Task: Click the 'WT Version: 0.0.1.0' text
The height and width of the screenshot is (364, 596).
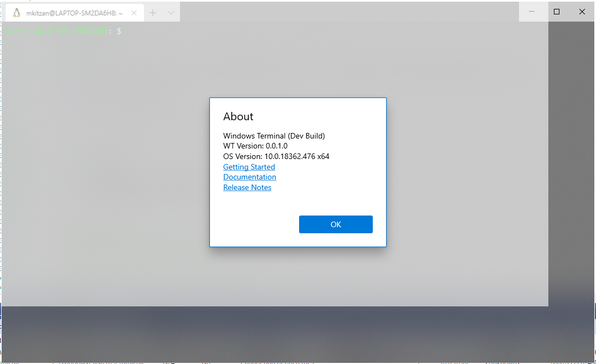Action: (255, 146)
